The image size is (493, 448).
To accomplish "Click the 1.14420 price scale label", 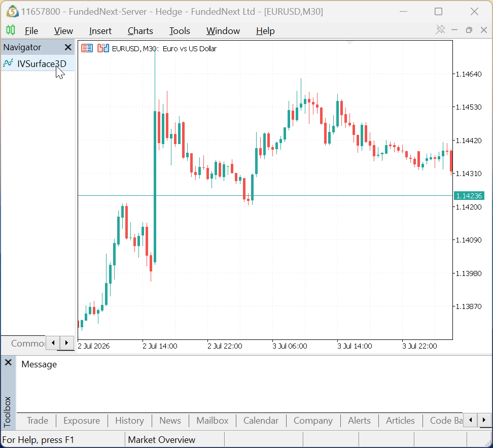I will (469, 141).
